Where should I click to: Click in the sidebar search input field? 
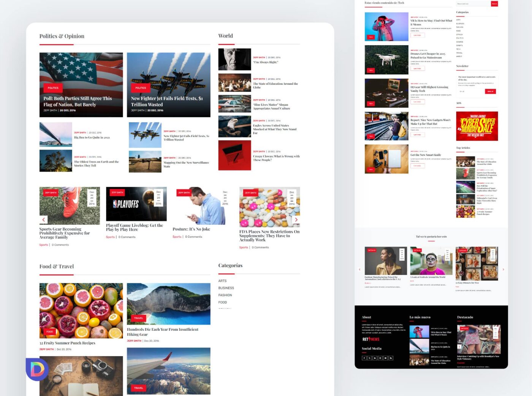click(x=473, y=4)
